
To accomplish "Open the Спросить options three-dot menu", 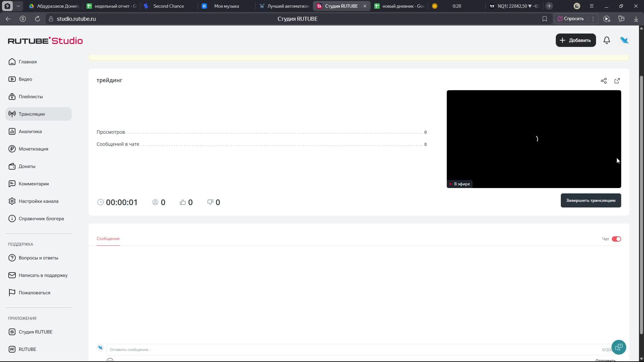I will click(x=593, y=19).
